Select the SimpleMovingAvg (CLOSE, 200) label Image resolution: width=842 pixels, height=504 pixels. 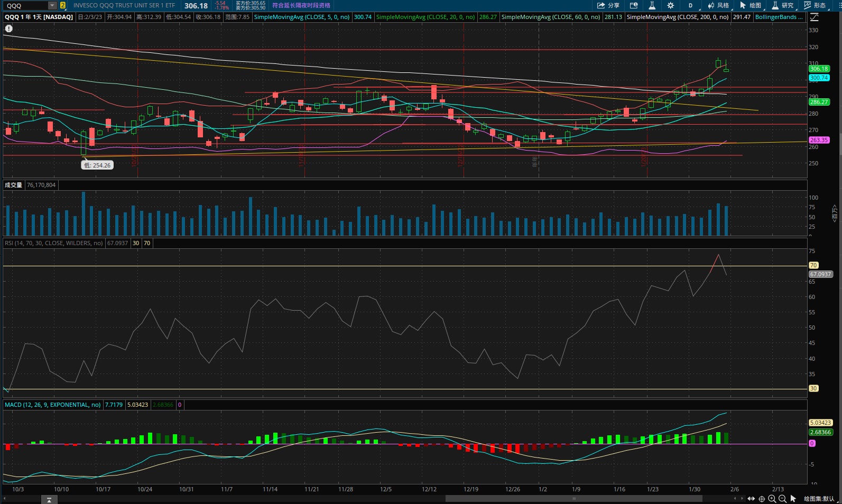tap(678, 17)
